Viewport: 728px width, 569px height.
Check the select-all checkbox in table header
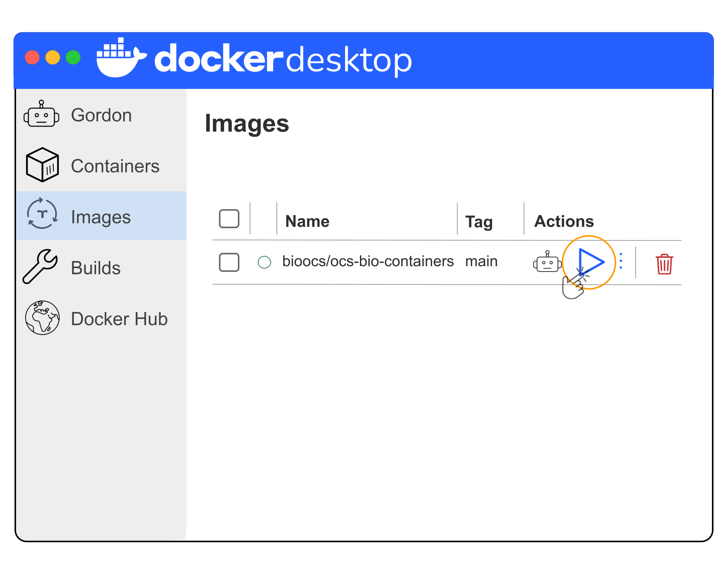coord(229,219)
